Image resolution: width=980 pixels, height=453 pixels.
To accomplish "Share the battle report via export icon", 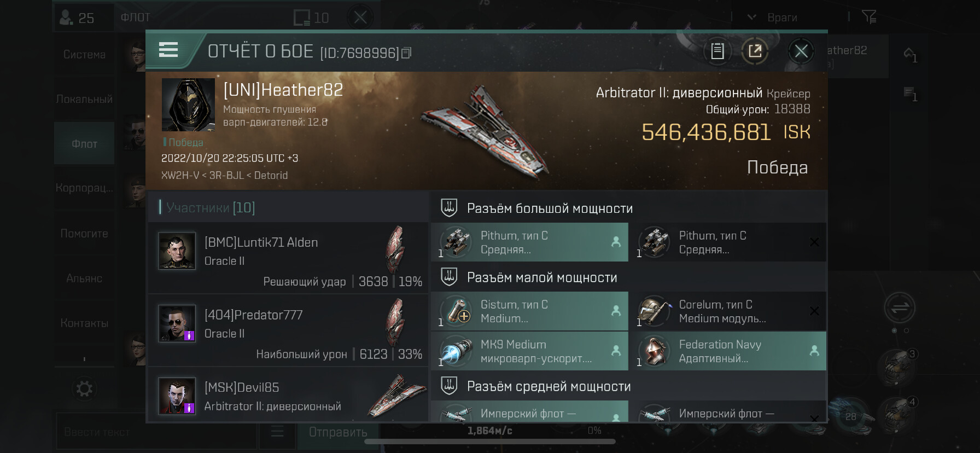I will [x=755, y=51].
